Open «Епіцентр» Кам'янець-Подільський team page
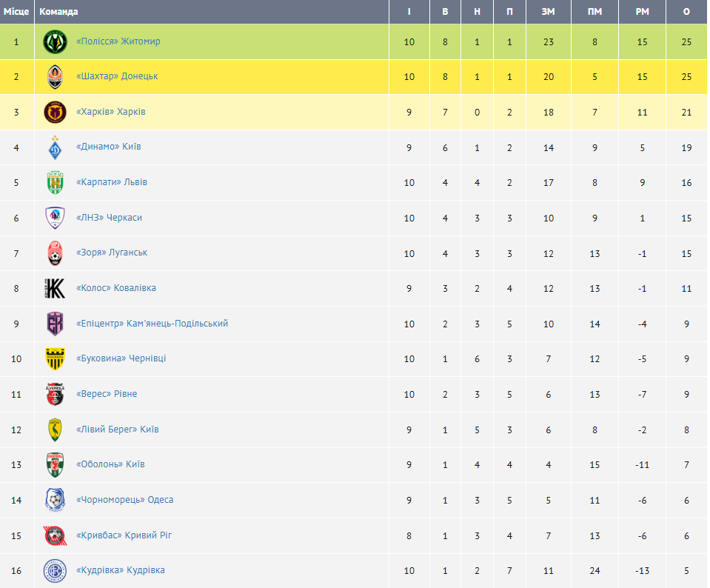 pos(153,324)
